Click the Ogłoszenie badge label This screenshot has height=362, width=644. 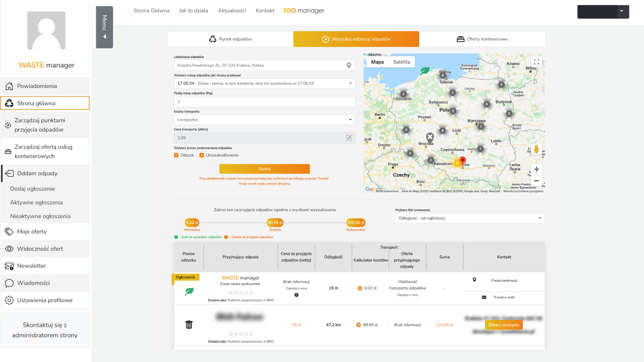[x=185, y=277]
